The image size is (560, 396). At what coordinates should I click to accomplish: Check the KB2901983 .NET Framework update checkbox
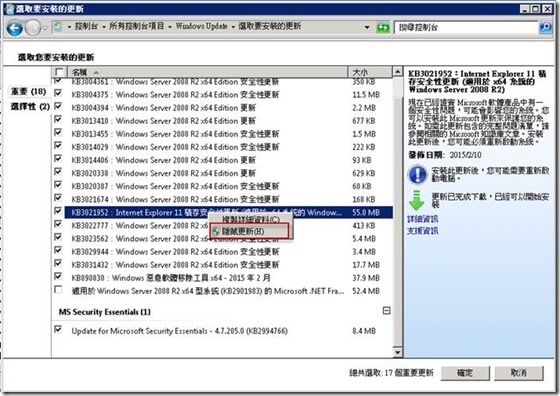pos(58,290)
